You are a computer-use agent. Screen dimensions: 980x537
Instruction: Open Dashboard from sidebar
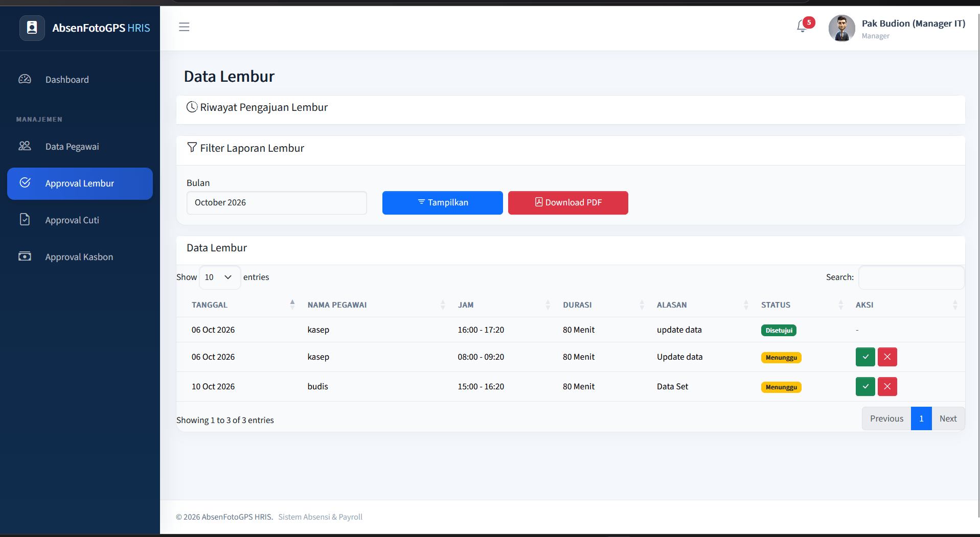[80, 80]
